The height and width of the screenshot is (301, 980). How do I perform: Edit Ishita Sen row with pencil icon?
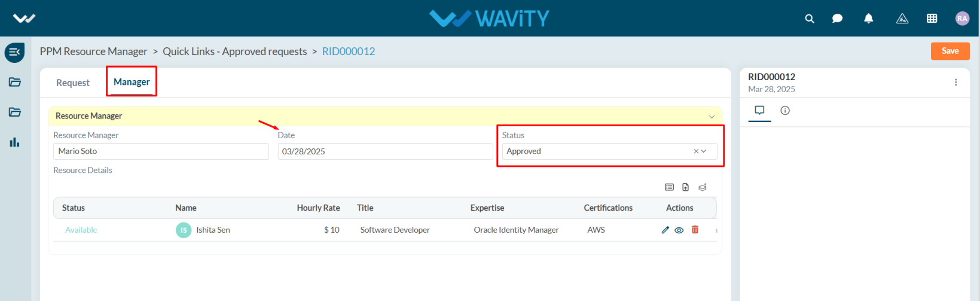(665, 230)
